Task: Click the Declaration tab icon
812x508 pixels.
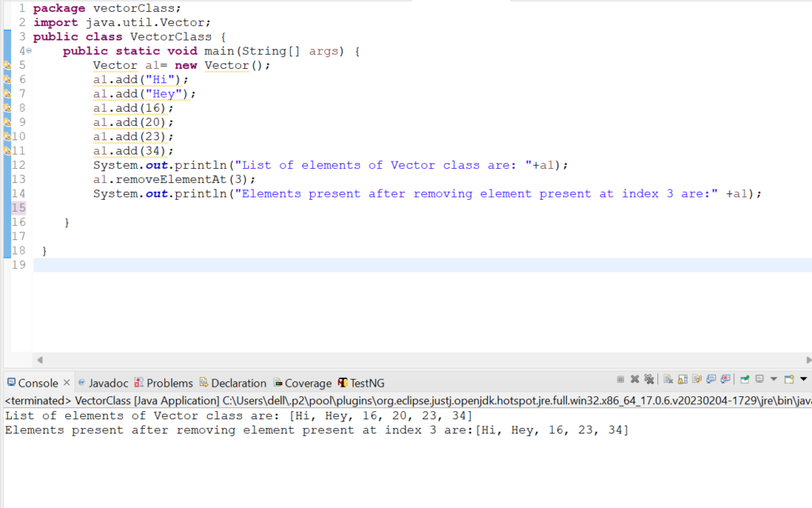Action: coord(204,382)
